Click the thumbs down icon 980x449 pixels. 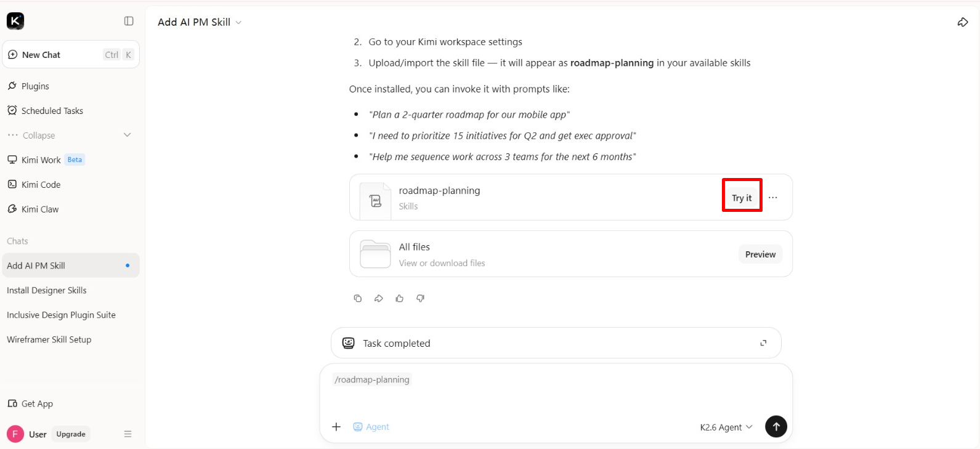421,298
